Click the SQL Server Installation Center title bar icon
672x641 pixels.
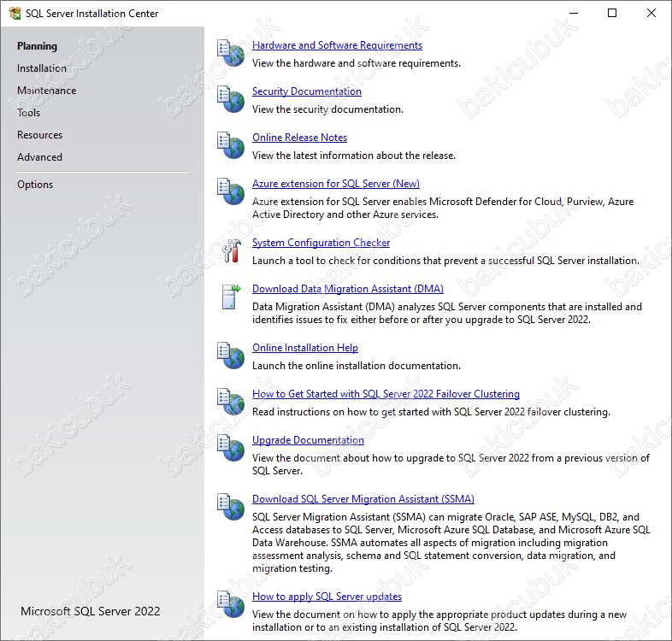click(15, 14)
